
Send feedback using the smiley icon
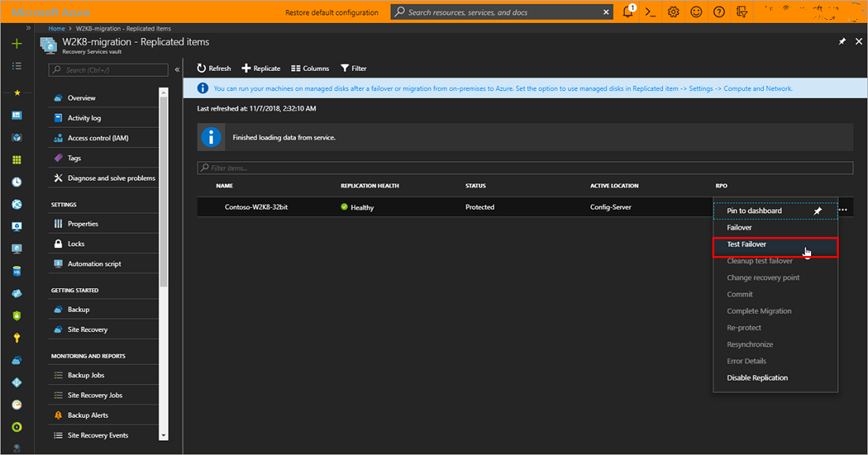696,12
